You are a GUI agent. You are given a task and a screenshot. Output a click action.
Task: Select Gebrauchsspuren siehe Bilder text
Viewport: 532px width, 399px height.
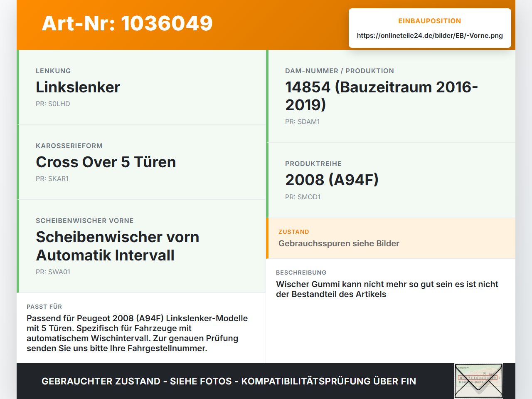click(339, 243)
